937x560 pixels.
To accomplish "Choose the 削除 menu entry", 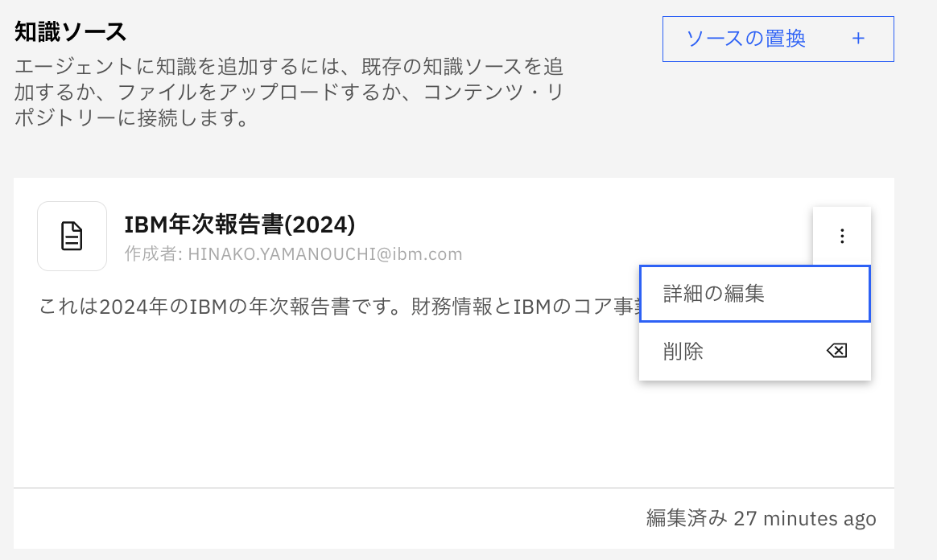I will click(683, 351).
